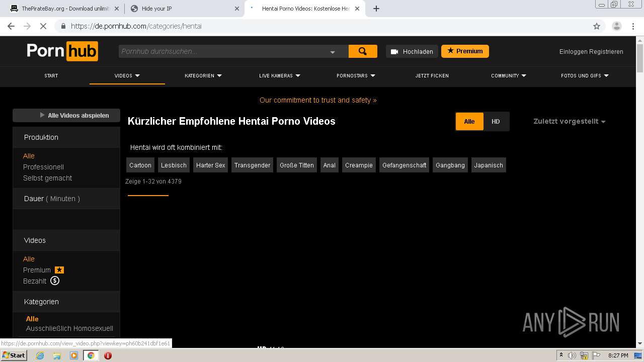Filter videos by Bezahlt
Image resolution: width=644 pixels, height=362 pixels.
click(x=35, y=281)
